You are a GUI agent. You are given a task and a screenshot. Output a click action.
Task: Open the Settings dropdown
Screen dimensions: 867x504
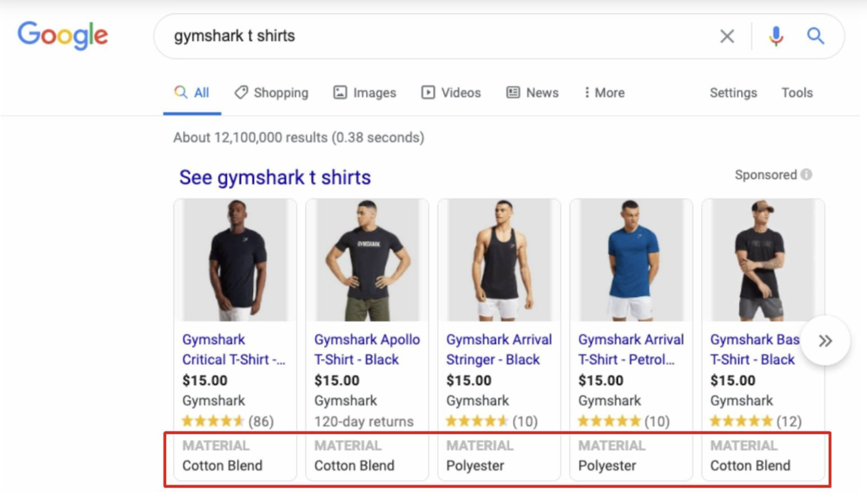[733, 93]
